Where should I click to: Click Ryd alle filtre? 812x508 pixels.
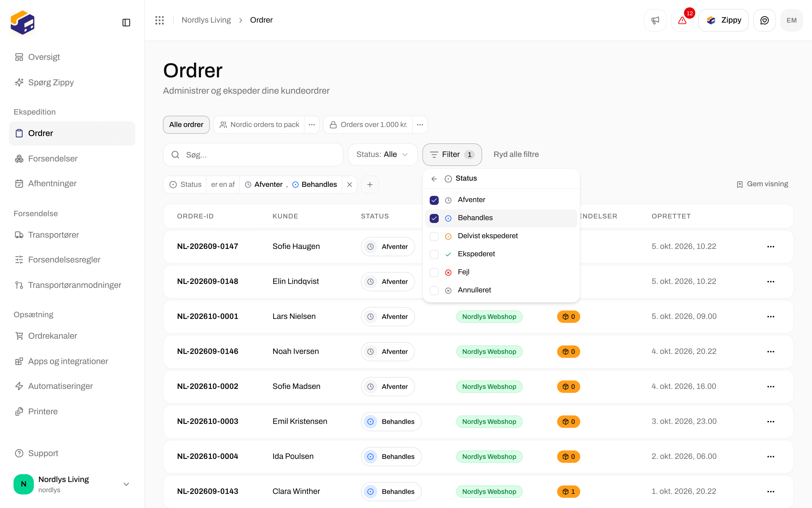(x=516, y=154)
